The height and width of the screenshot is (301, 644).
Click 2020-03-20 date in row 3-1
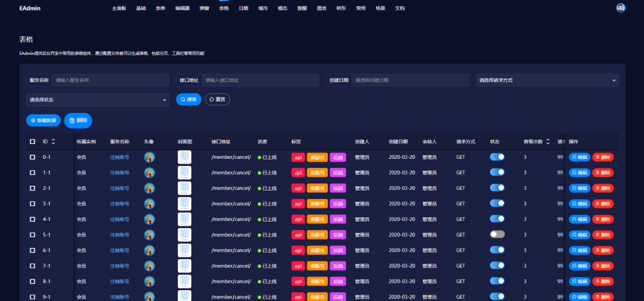pos(402,204)
